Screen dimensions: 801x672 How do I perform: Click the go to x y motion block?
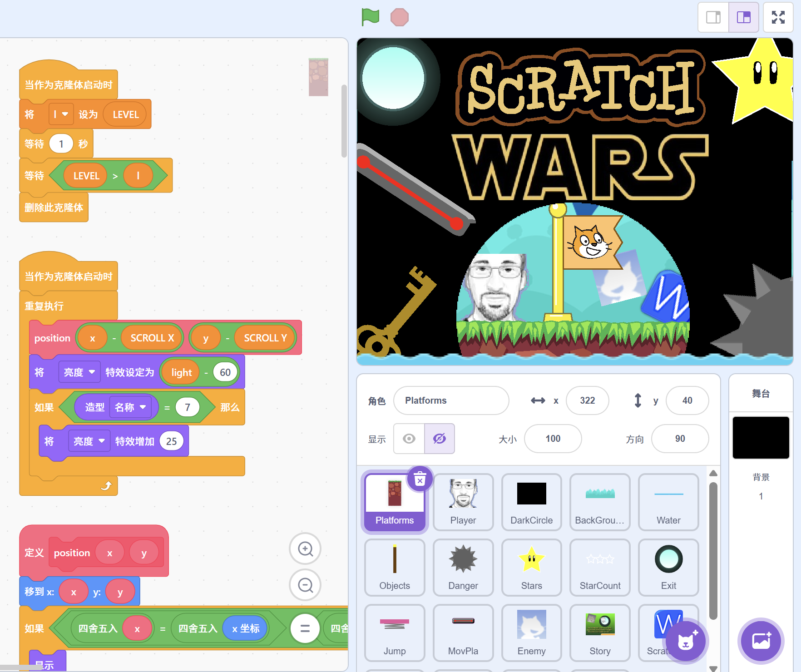(79, 592)
